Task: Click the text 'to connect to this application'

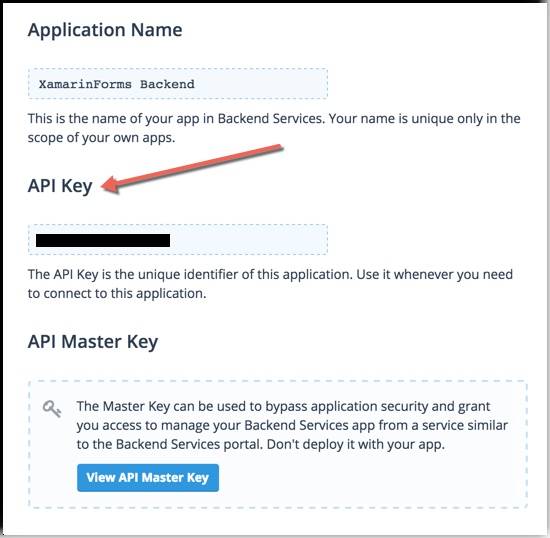Action: pyautogui.click(x=116, y=293)
